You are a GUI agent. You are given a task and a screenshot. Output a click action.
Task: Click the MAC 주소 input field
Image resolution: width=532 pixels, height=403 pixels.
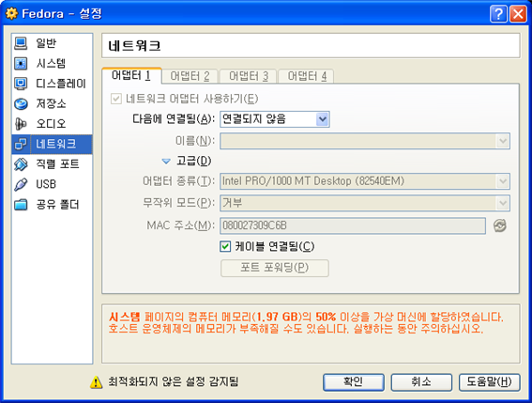click(353, 225)
